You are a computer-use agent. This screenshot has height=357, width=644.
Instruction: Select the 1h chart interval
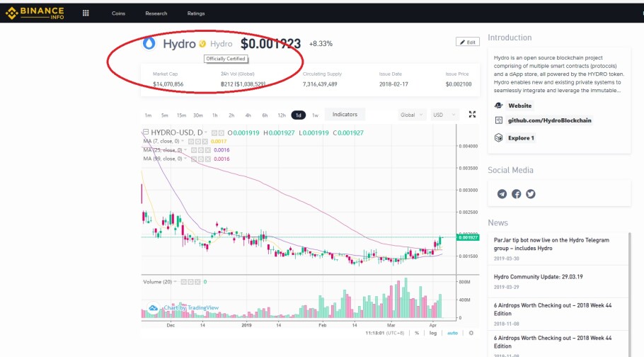click(215, 115)
